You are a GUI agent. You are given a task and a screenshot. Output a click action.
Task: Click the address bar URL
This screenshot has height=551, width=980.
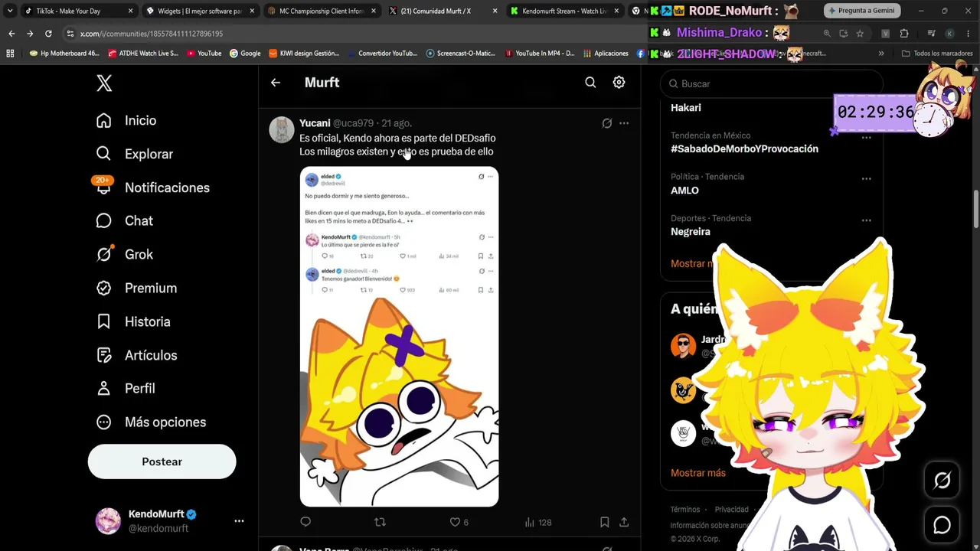152,34
